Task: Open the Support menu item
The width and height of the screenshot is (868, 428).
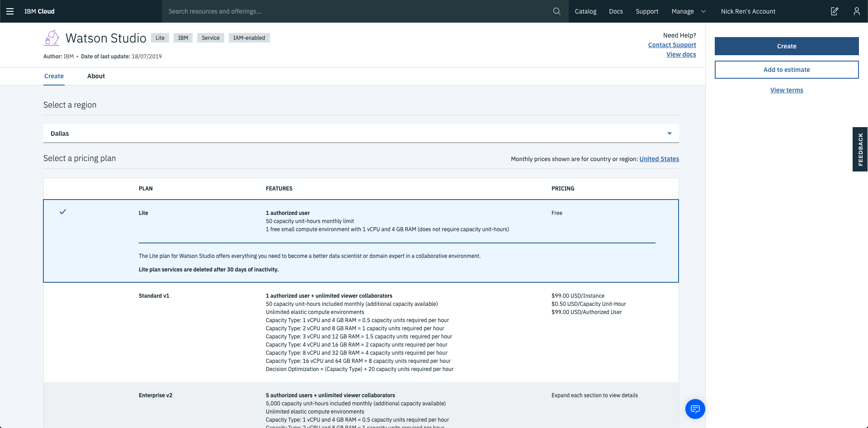Action: [647, 11]
